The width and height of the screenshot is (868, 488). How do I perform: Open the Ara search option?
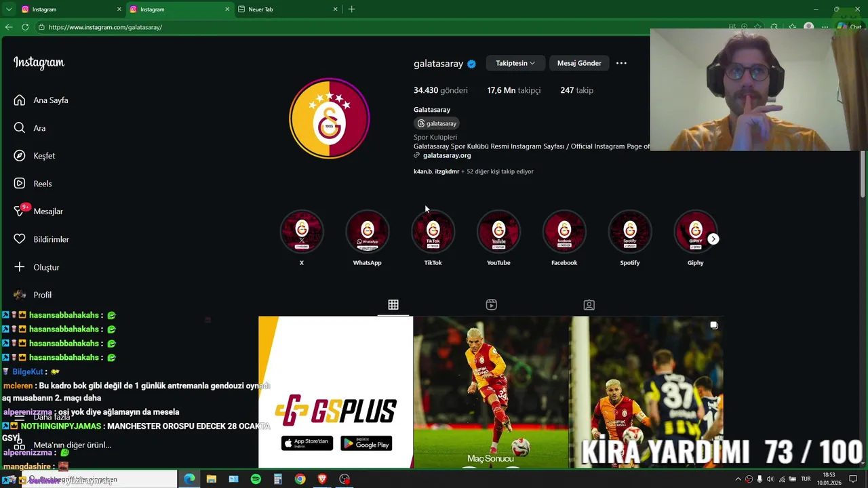click(x=30, y=128)
